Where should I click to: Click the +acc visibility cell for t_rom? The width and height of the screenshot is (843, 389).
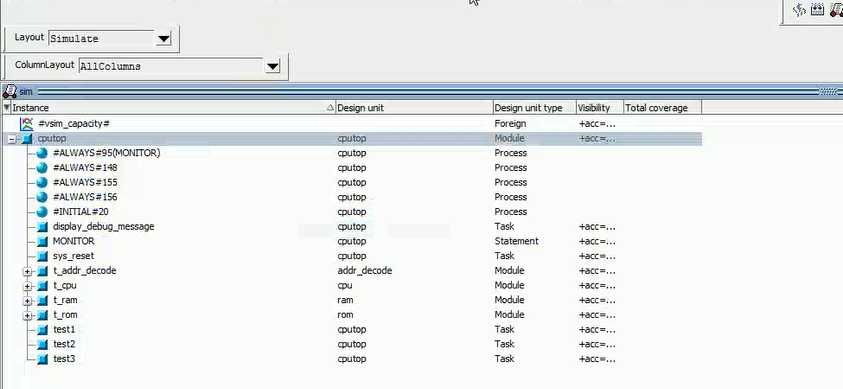(x=597, y=315)
